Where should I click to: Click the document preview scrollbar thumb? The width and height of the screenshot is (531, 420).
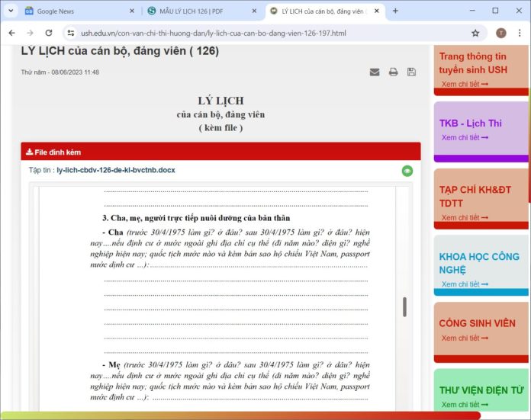404,307
